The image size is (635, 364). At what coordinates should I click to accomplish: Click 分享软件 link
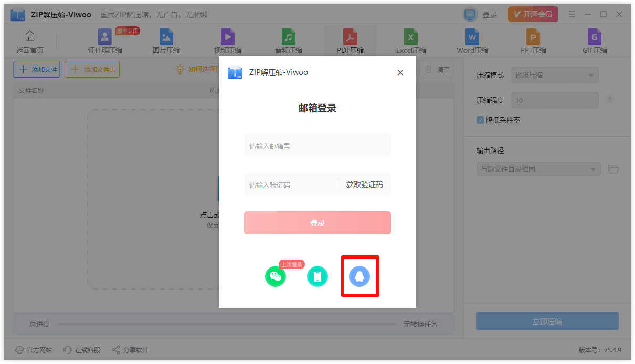click(130, 350)
